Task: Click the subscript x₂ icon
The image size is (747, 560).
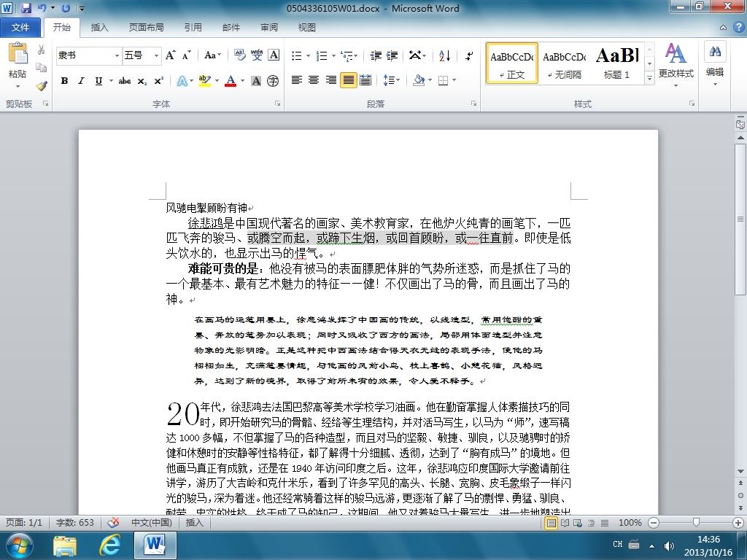Action: tap(142, 81)
